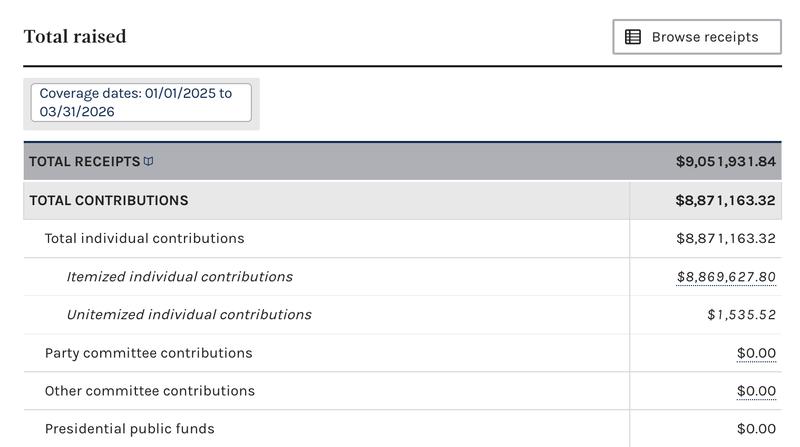This screenshot has height=447, width=800.
Task: Click the TOTAL RECEIPTS row label
Action: coord(84,162)
